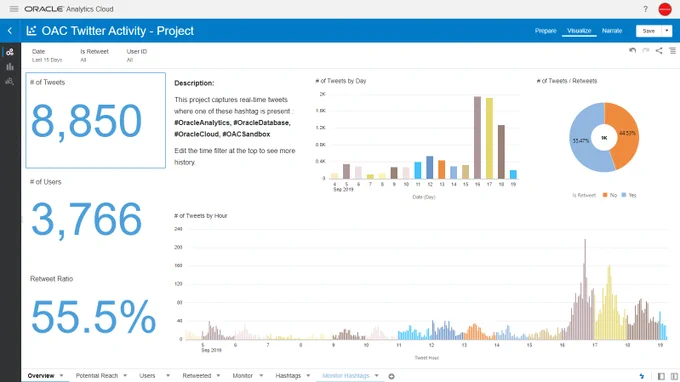Select the Users canvas tab
This screenshot has height=382, width=680.
pos(147,375)
